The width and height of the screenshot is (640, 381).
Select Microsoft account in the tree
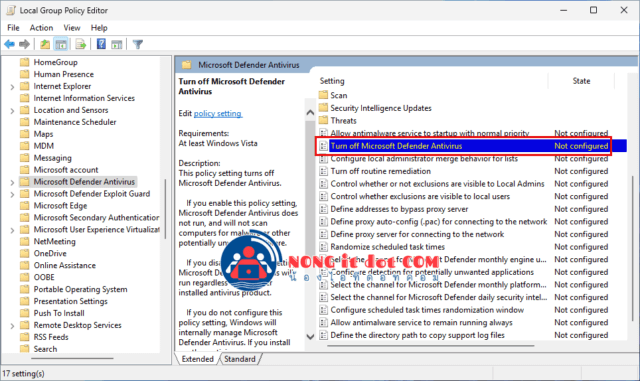66,170
